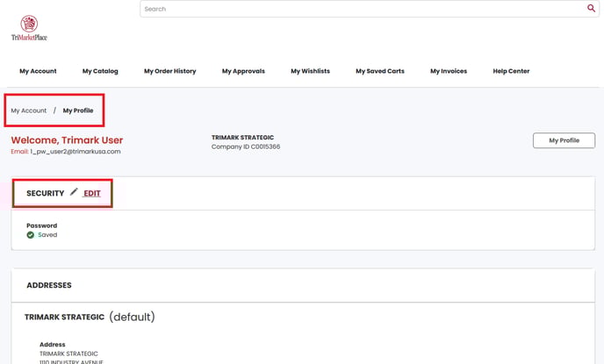
Task: Open the My Saved Carts menu
Action: (380, 71)
